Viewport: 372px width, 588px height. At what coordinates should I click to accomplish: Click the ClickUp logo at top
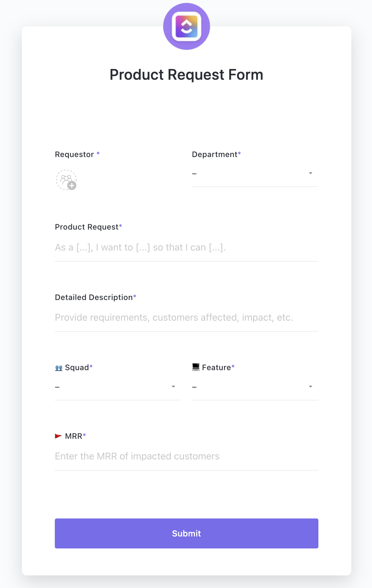point(186,26)
